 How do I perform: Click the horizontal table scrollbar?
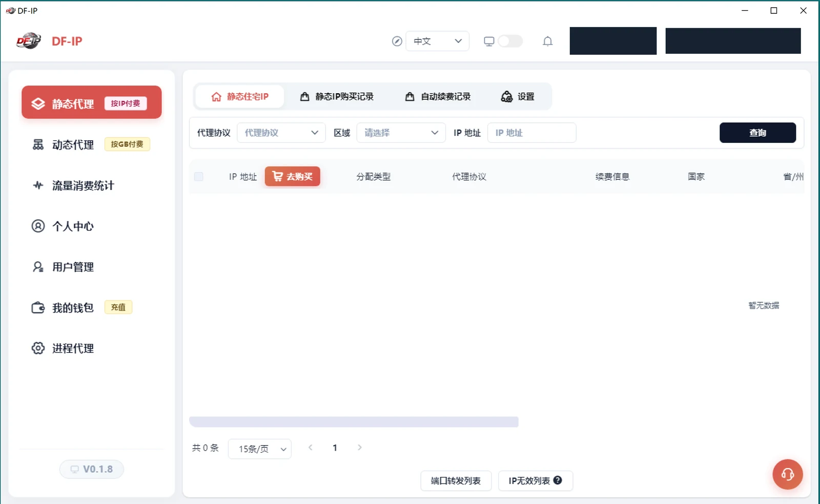(x=354, y=422)
